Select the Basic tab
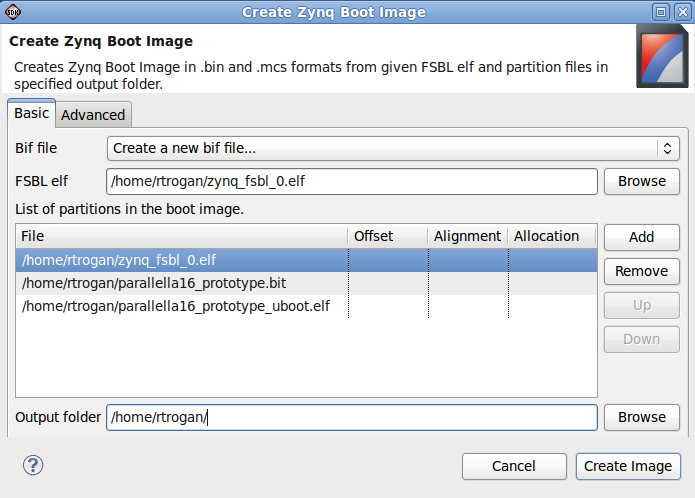The image size is (695, 498). [x=31, y=114]
